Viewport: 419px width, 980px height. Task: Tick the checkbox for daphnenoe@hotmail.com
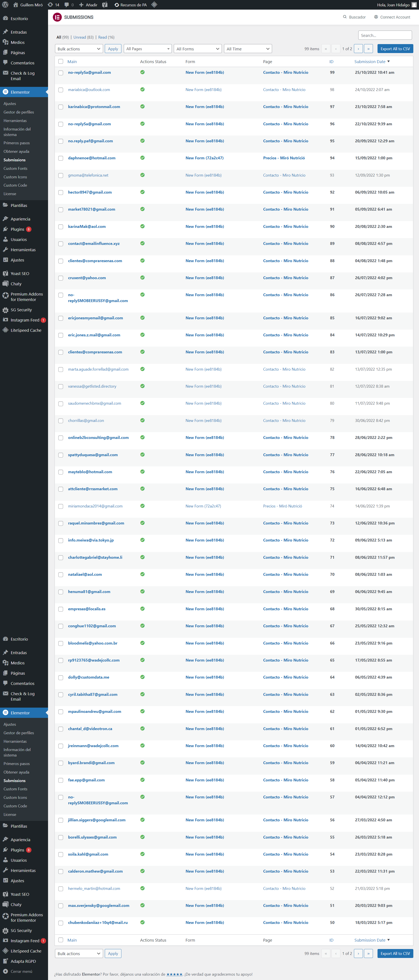[x=61, y=158]
